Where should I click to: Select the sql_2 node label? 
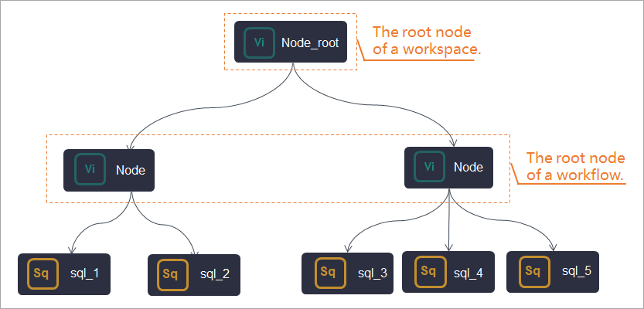point(215,274)
